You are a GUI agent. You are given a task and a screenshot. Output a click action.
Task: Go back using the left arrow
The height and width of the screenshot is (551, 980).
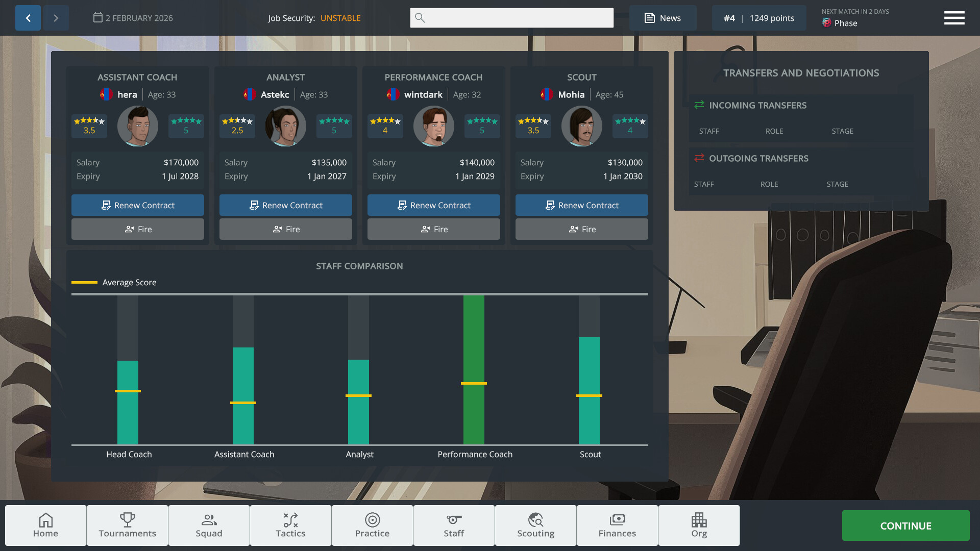[x=28, y=17]
